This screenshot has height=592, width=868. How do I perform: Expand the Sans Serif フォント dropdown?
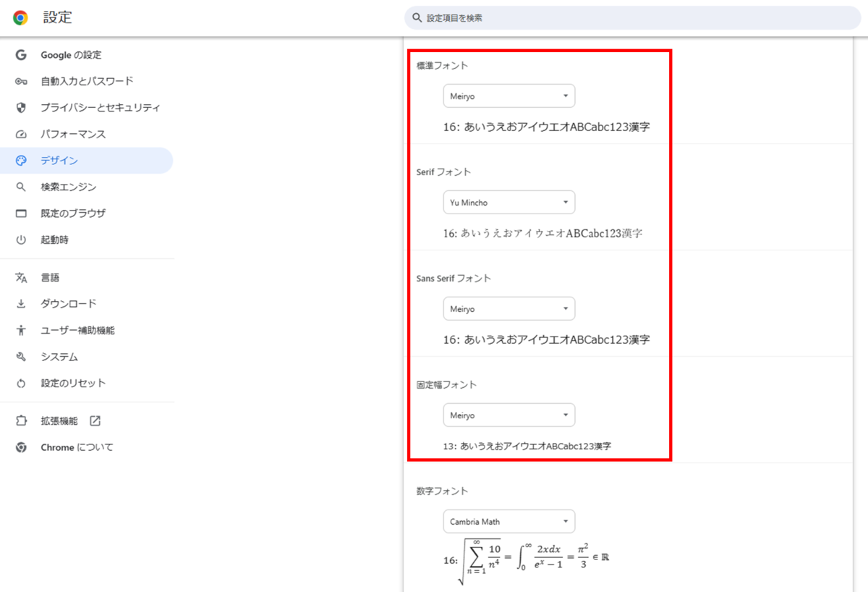pos(509,309)
